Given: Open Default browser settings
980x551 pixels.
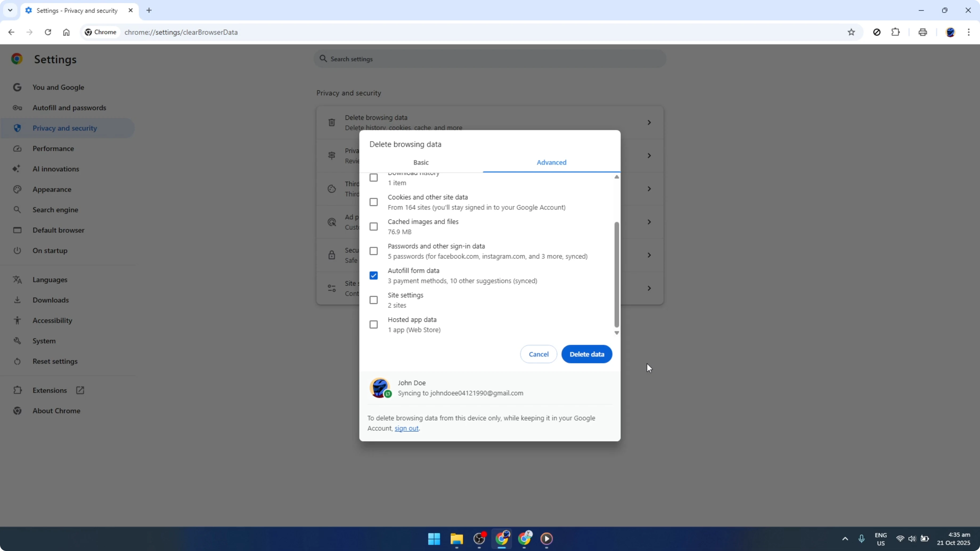Looking at the screenshot, I should pos(67,231).
